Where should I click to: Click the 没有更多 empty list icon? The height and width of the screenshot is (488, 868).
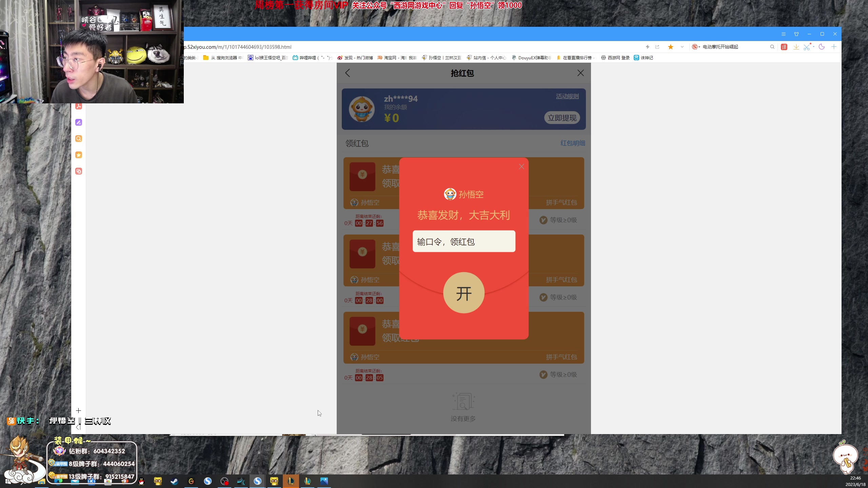(x=463, y=402)
